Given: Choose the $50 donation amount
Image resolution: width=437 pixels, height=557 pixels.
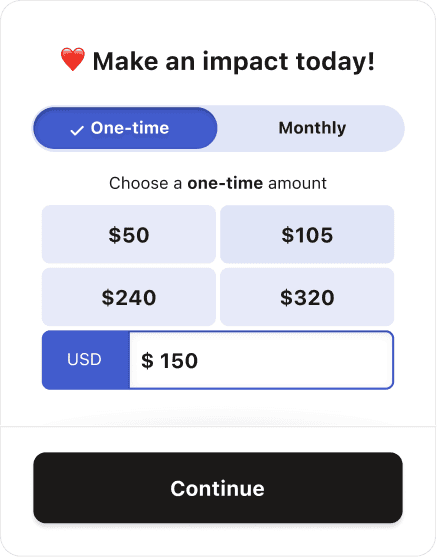Looking at the screenshot, I should (x=129, y=234).
